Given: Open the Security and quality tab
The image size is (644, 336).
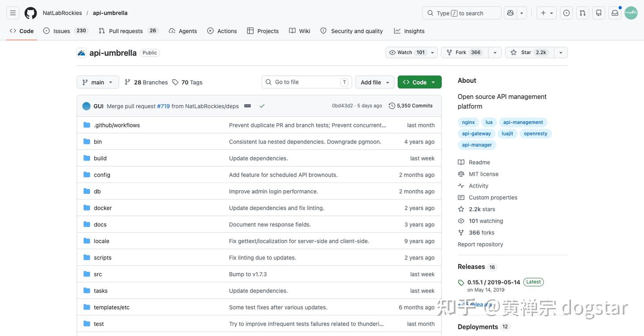Looking at the screenshot, I should coord(352,31).
